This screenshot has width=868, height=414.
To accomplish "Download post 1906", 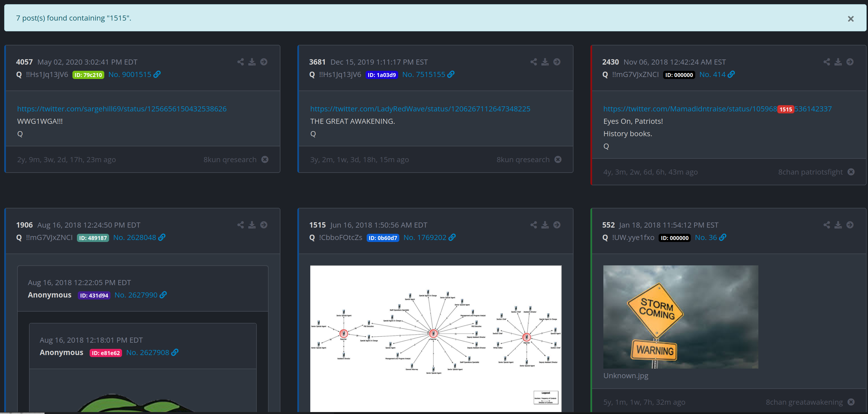I will click(252, 225).
